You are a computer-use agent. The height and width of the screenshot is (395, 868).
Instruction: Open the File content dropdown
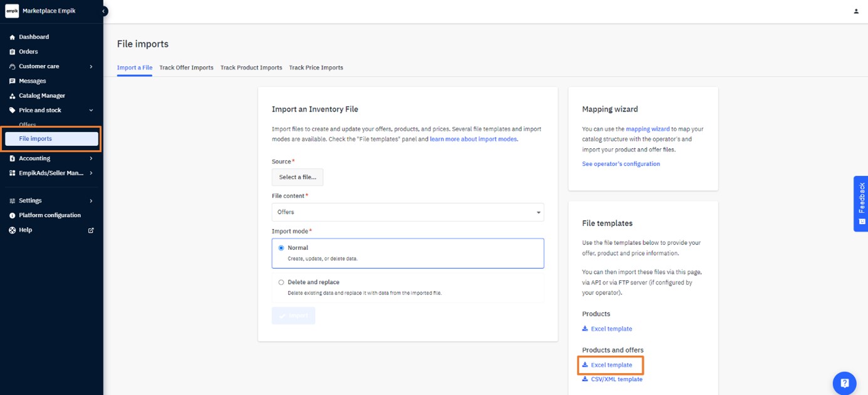point(408,212)
